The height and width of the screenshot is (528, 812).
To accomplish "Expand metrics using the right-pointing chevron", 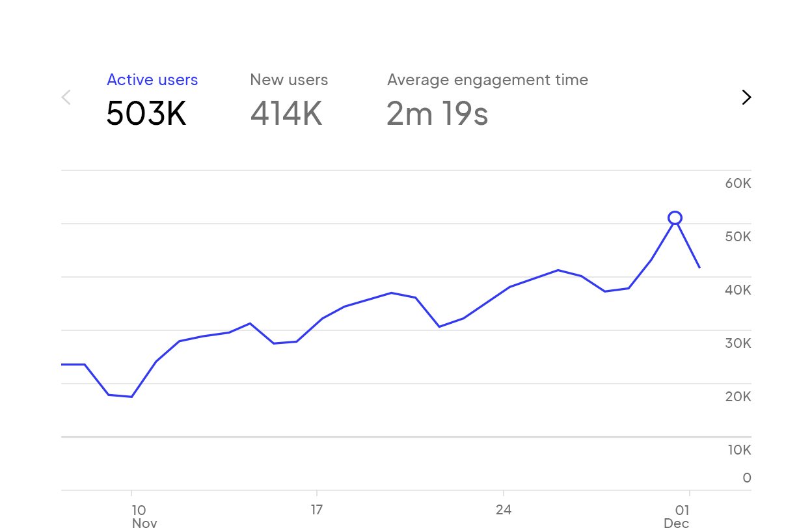I will click(x=746, y=97).
